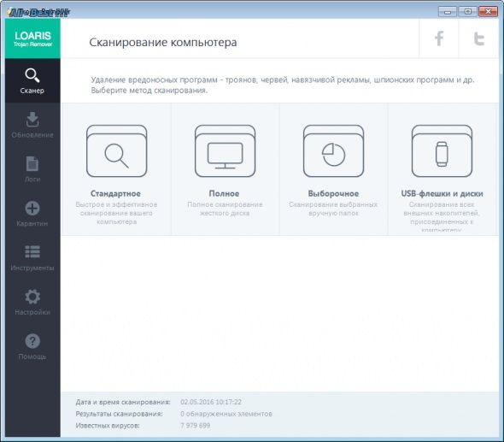504x442 pixels.
Task: Click the Полное scan title
Action: pyautogui.click(x=224, y=194)
